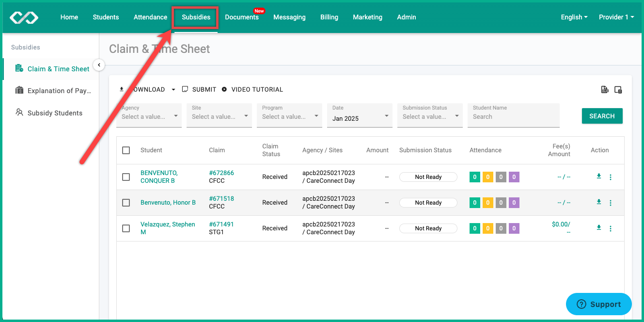
Task: Click the column settings icon beside PDF icon
Action: [618, 89]
